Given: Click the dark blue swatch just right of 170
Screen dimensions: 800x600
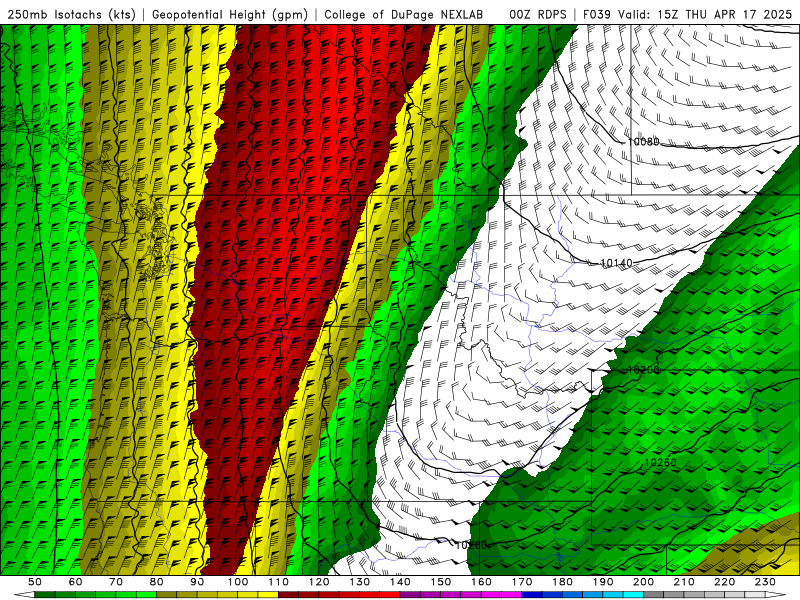Looking at the screenshot, I should tap(532, 595).
